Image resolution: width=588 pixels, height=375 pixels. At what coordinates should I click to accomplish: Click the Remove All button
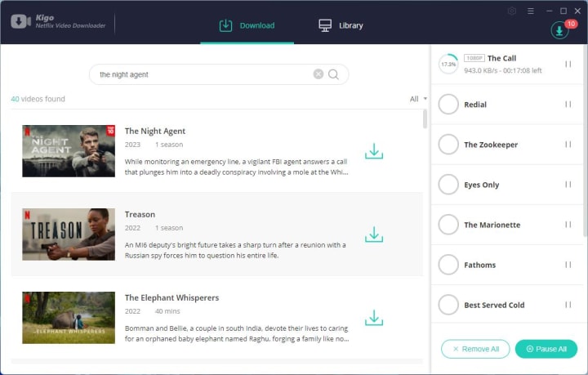(475, 349)
